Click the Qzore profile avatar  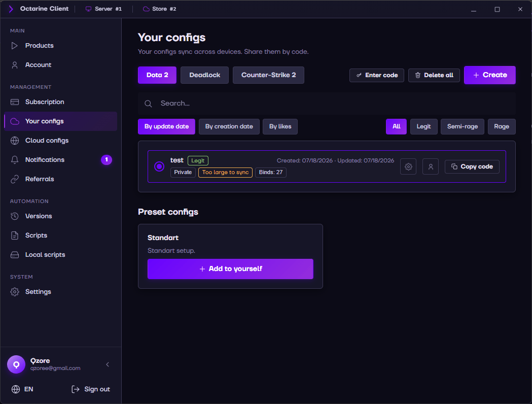coord(16,364)
